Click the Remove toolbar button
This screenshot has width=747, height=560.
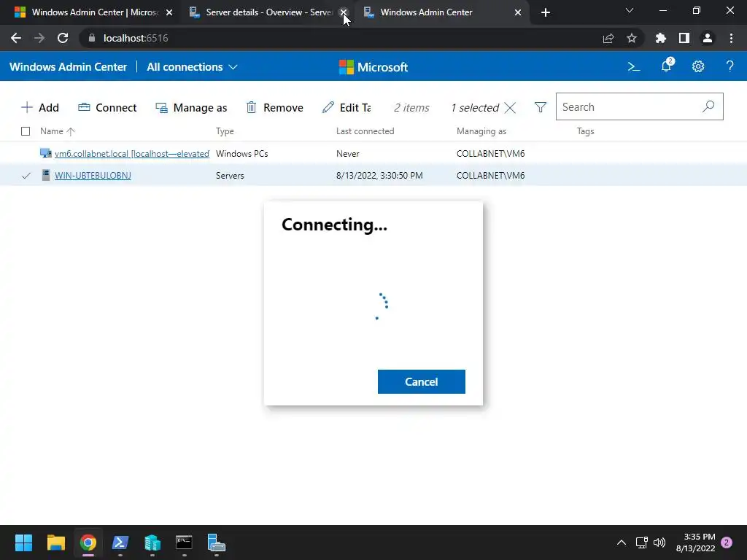point(274,108)
